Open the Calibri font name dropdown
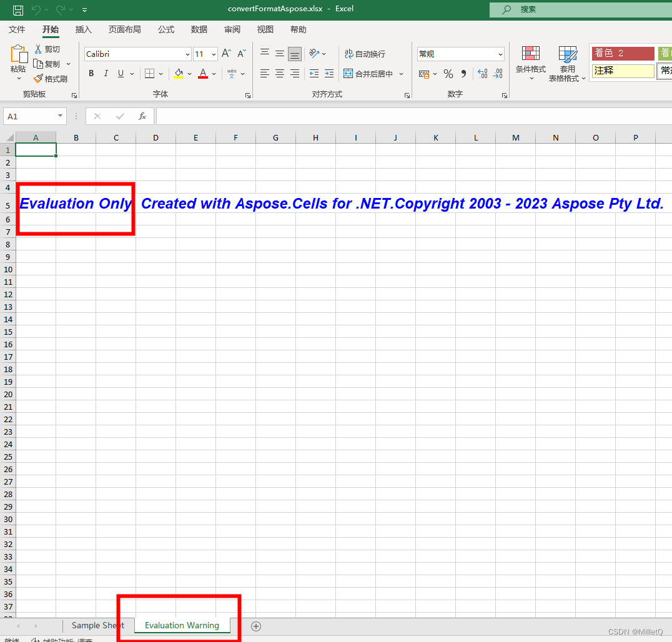This screenshot has width=672, height=642. tap(187, 54)
